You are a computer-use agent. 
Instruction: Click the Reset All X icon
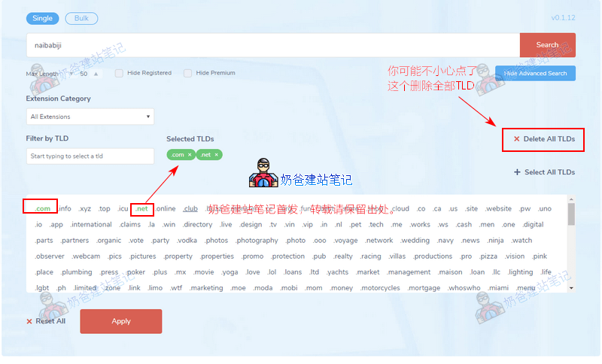tap(29, 321)
